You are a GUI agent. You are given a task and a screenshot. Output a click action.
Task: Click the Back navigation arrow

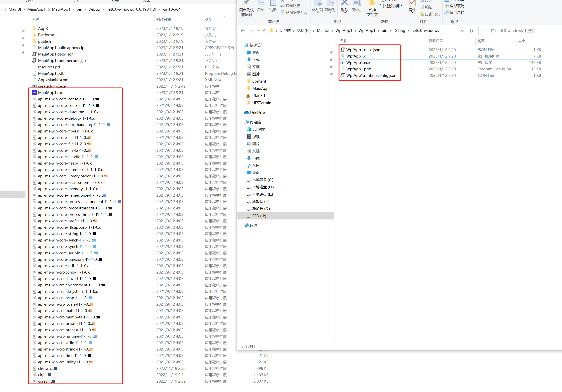(x=242, y=31)
